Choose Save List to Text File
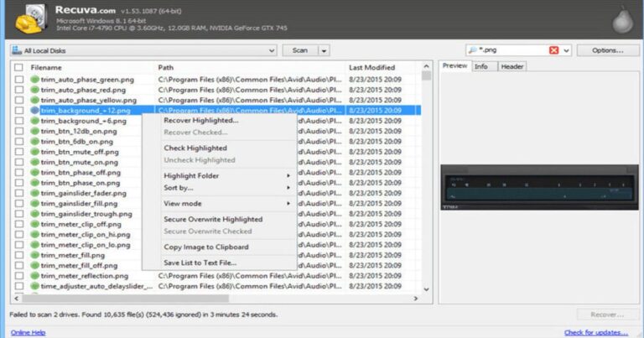The height and width of the screenshot is (338, 644). [x=200, y=263]
